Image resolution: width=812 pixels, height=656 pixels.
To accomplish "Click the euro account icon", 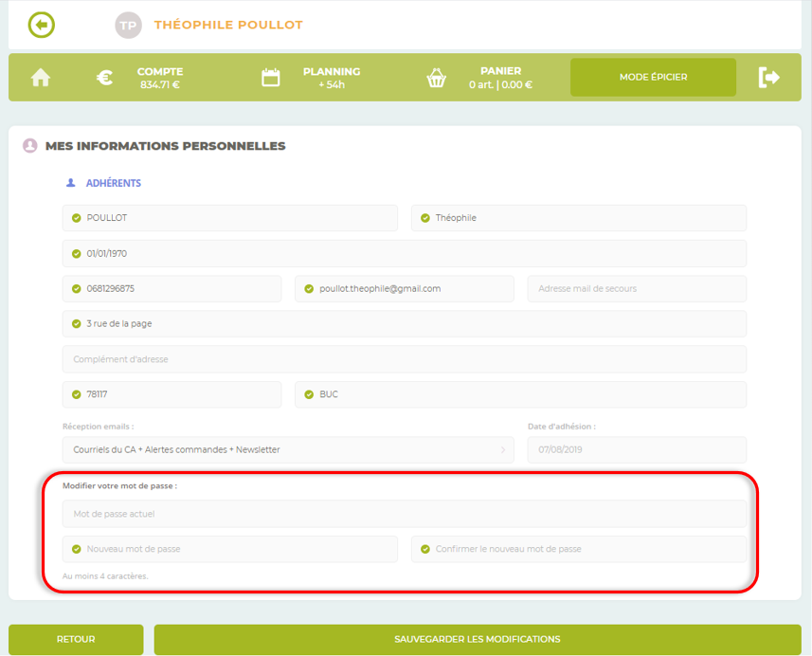I will tap(105, 78).
